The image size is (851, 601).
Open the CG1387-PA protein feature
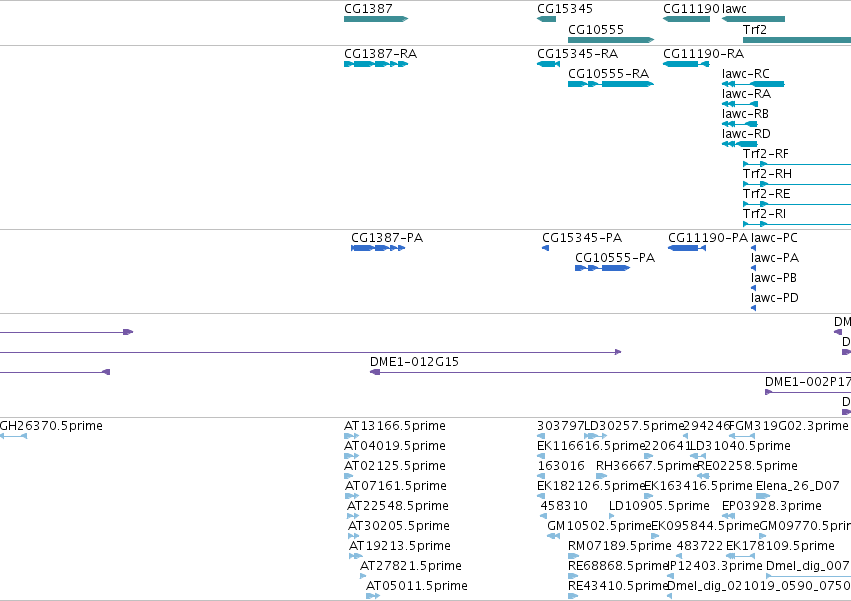click(378, 248)
